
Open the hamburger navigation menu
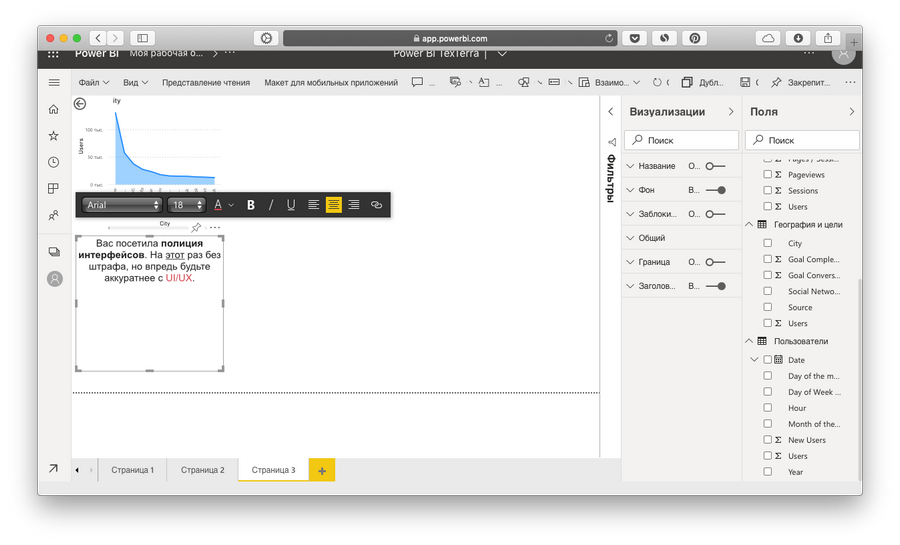click(x=54, y=83)
